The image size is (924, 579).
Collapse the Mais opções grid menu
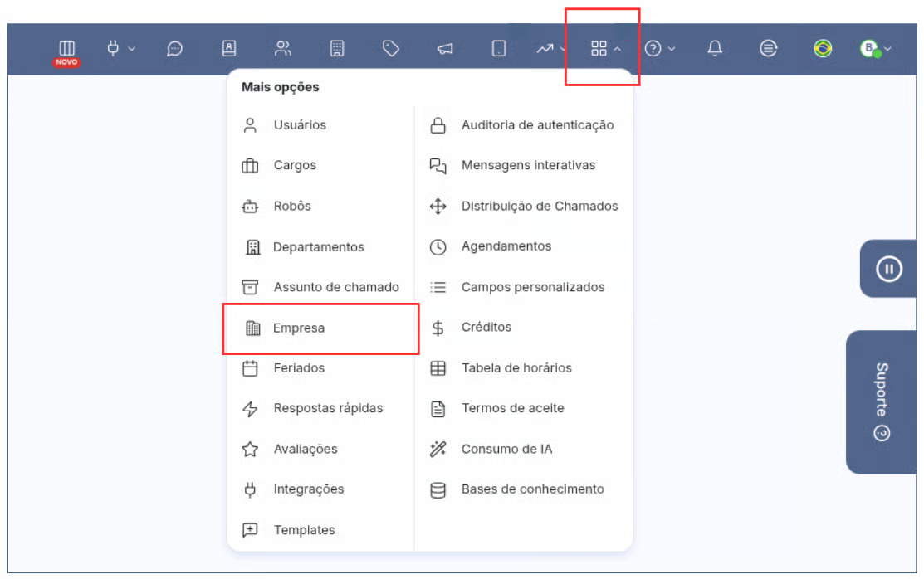[605, 49]
